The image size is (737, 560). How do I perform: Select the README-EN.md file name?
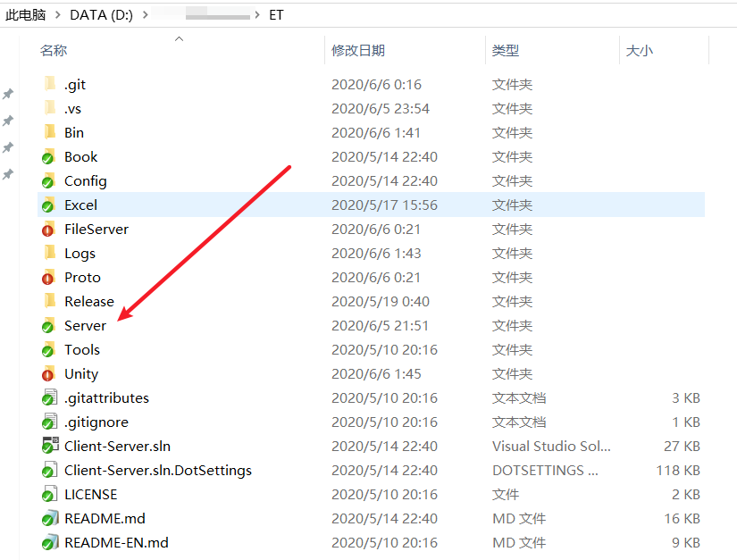pos(116,543)
